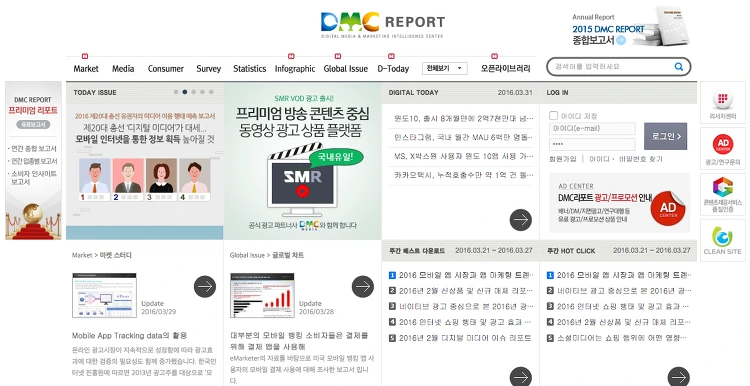The width and height of the screenshot is (750, 386).
Task: Open the DMC리포트 광고/프로모션 안내 banner
Action: (619, 203)
